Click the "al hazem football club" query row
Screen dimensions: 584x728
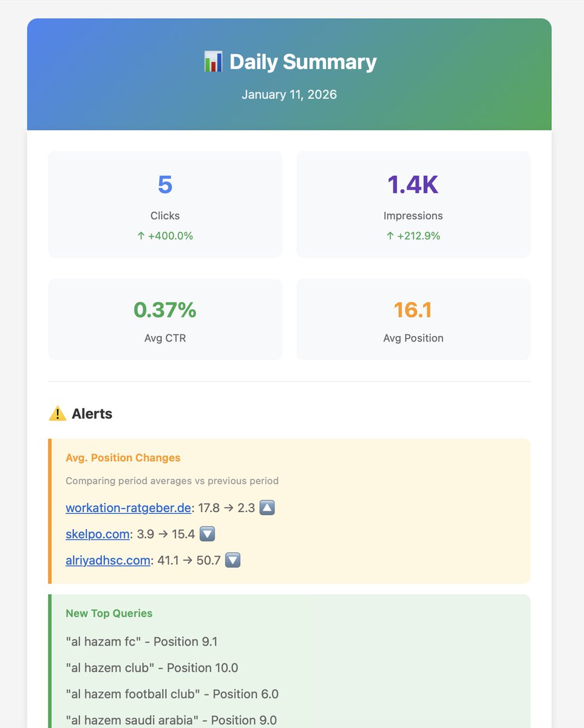click(172, 693)
